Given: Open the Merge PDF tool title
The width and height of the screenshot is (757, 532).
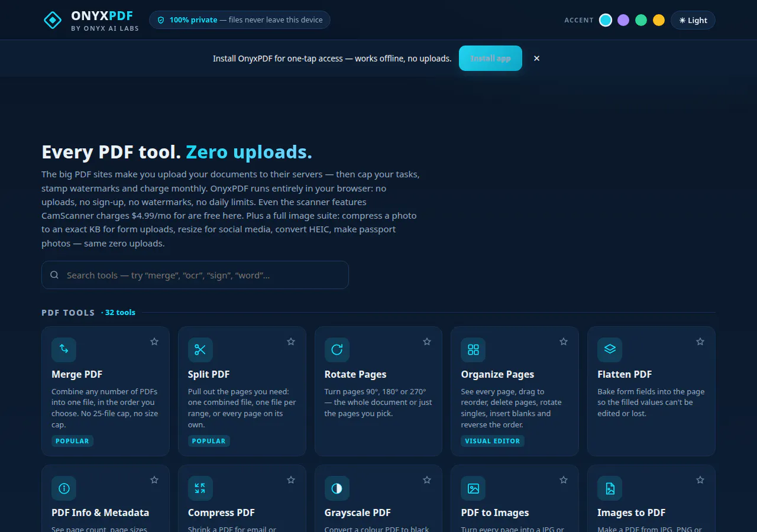Looking at the screenshot, I should (x=77, y=374).
